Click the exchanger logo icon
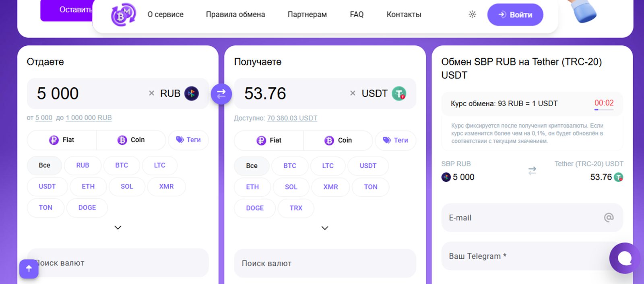This screenshot has width=644, height=284. pyautogui.click(x=123, y=15)
